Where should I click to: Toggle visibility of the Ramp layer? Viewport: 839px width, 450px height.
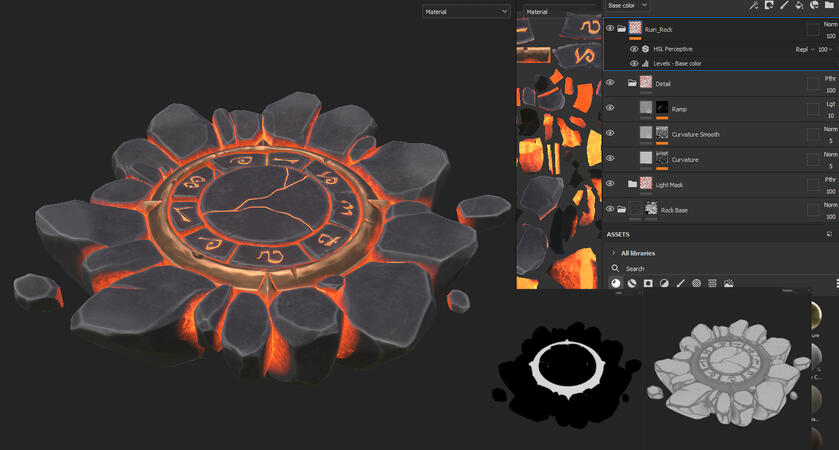click(610, 108)
